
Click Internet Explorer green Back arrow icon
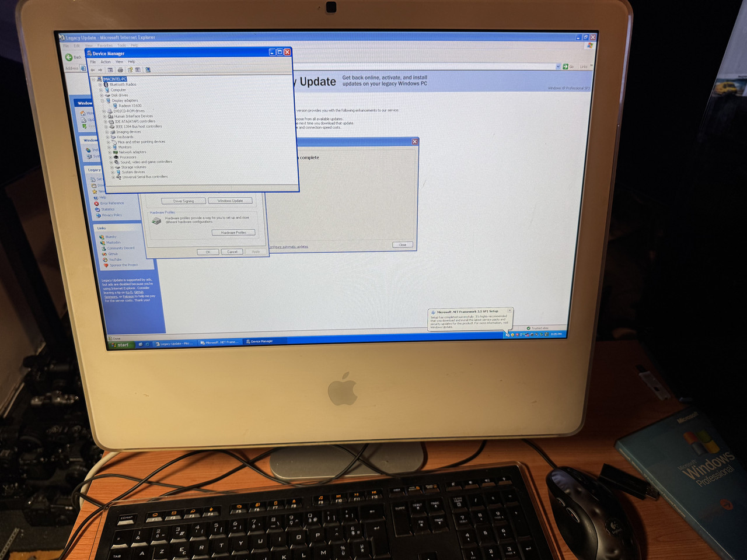(69, 57)
